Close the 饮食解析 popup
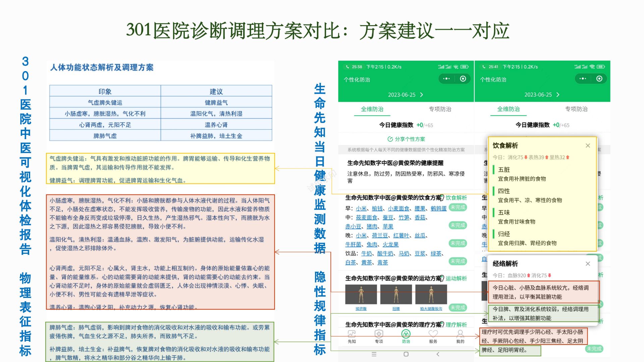Screen dimensions: 644x362 (x=588, y=145)
